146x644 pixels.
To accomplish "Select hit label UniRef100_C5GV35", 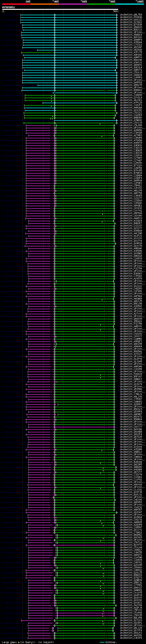I will coord(131,615).
